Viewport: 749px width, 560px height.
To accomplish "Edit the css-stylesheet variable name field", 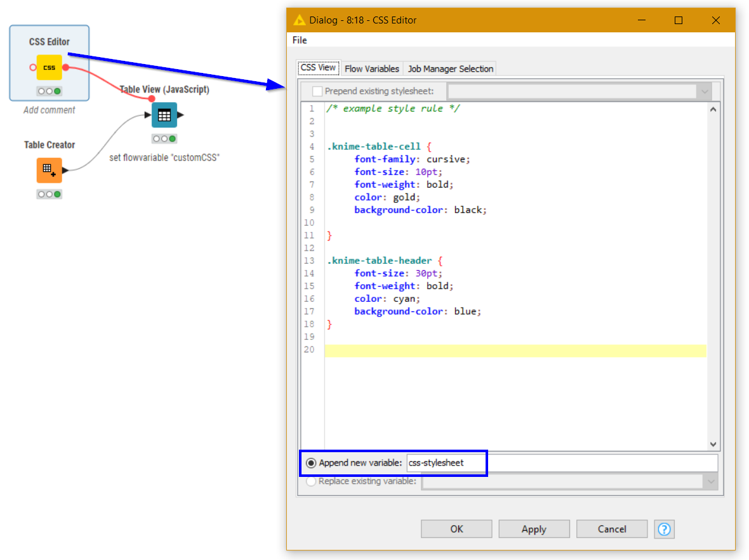I will (x=446, y=463).
